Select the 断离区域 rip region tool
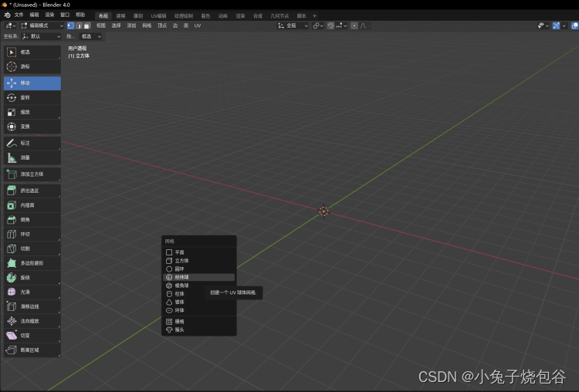 (32, 350)
